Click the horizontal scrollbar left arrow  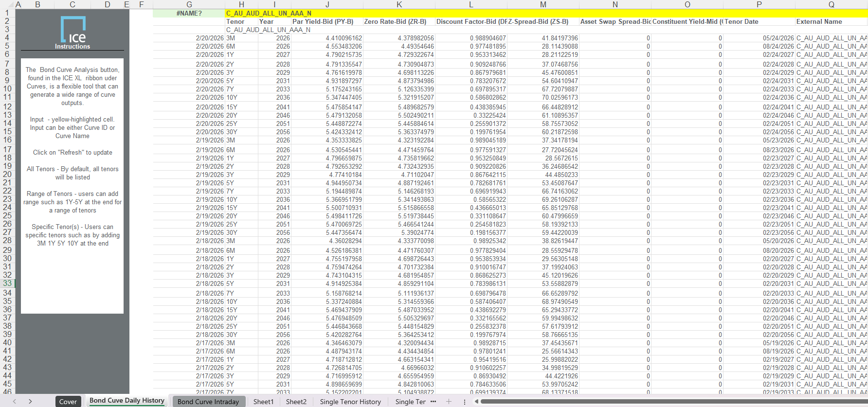coord(476,401)
